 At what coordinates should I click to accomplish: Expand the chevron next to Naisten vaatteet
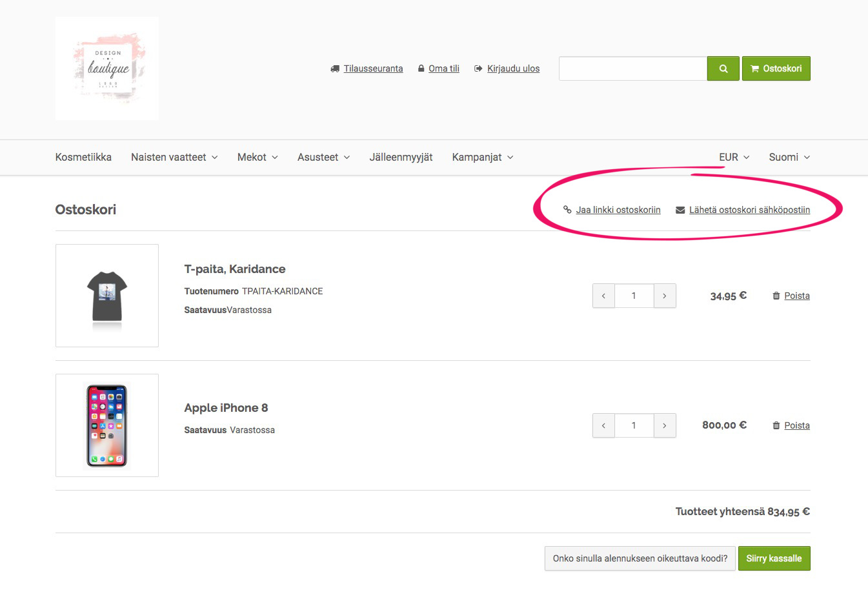(x=215, y=158)
